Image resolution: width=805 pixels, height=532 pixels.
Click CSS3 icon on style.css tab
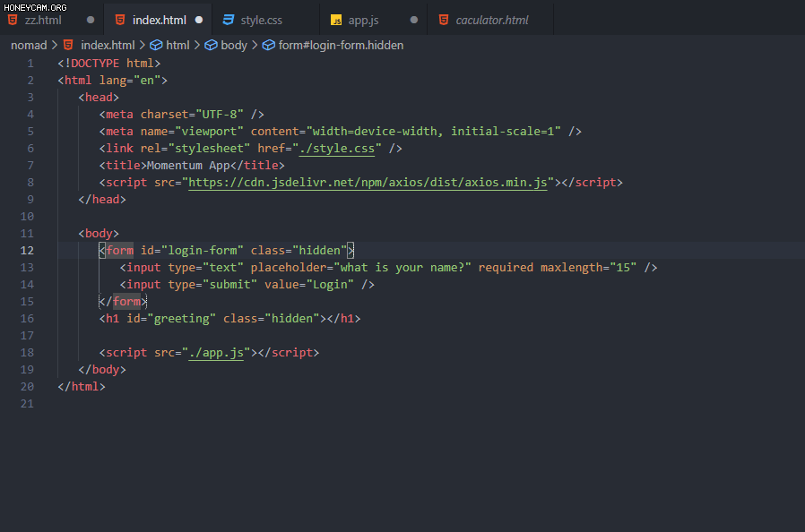tap(228, 20)
